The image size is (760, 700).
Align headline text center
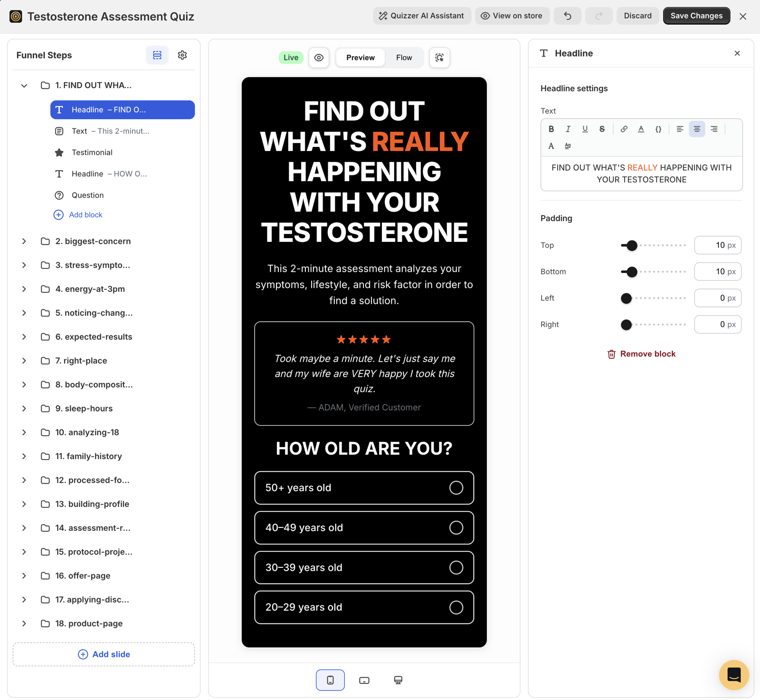[697, 129]
